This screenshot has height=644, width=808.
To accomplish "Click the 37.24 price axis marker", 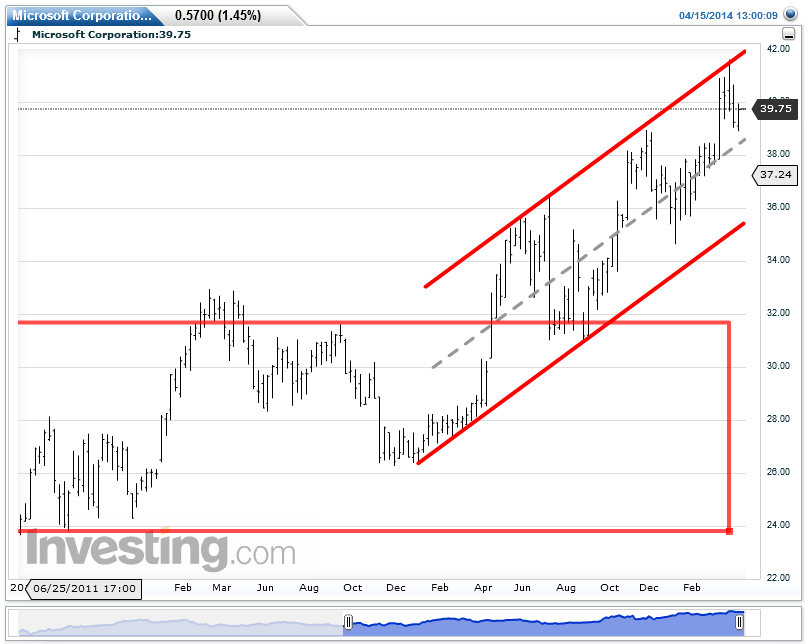I will (x=776, y=175).
